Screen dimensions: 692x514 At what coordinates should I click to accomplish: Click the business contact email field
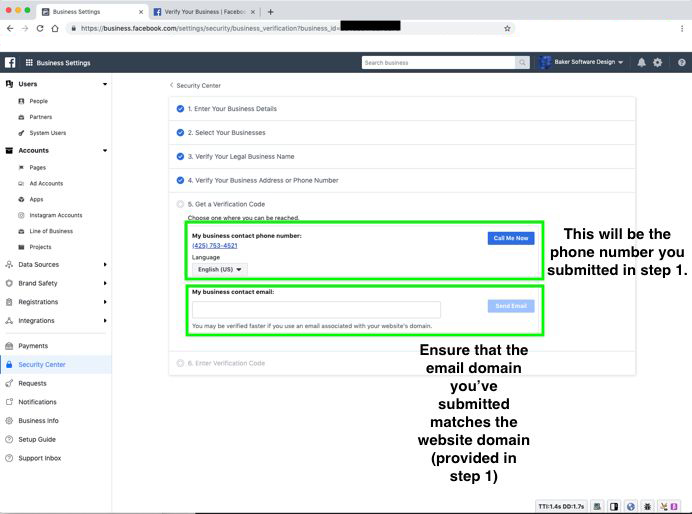click(316, 309)
